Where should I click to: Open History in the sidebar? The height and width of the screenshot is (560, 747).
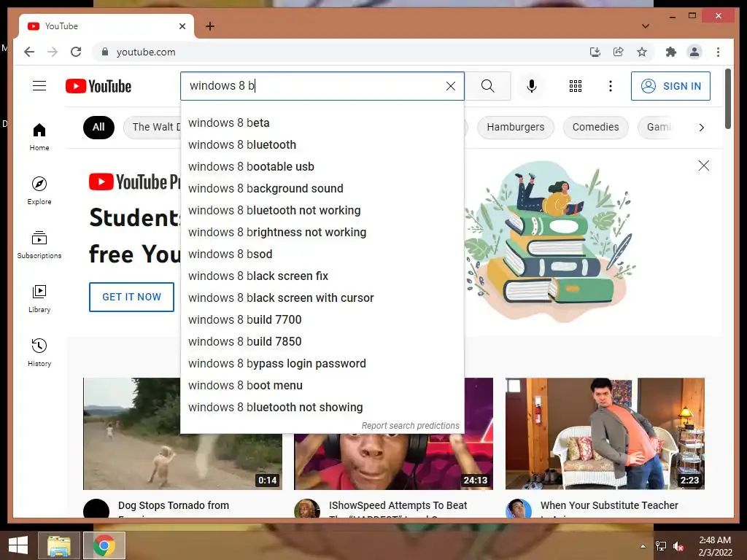(x=39, y=352)
